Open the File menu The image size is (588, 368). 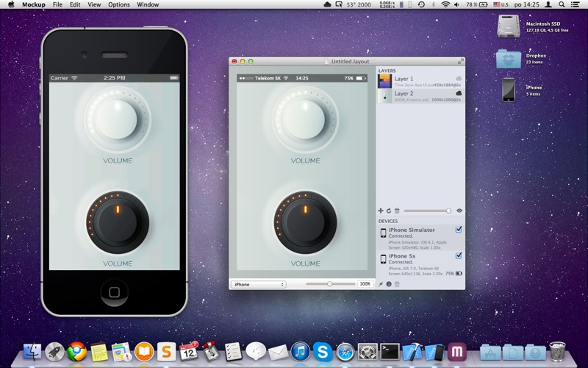57,4
